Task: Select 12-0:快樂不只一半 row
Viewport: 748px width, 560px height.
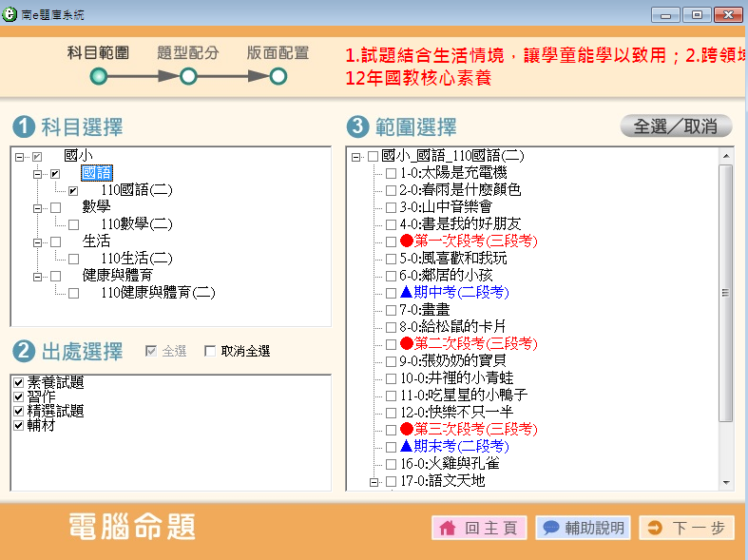Action: tap(456, 413)
